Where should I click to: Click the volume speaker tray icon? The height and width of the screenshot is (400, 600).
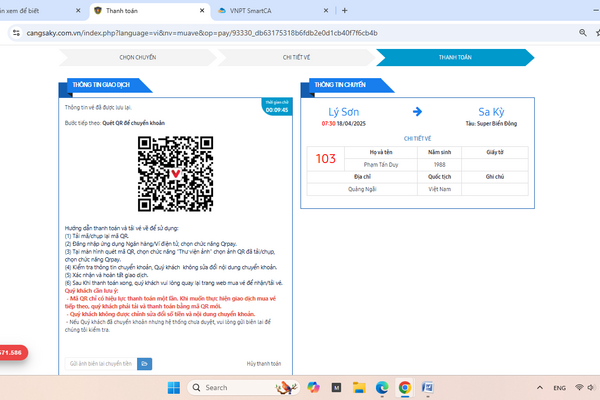click(x=592, y=388)
